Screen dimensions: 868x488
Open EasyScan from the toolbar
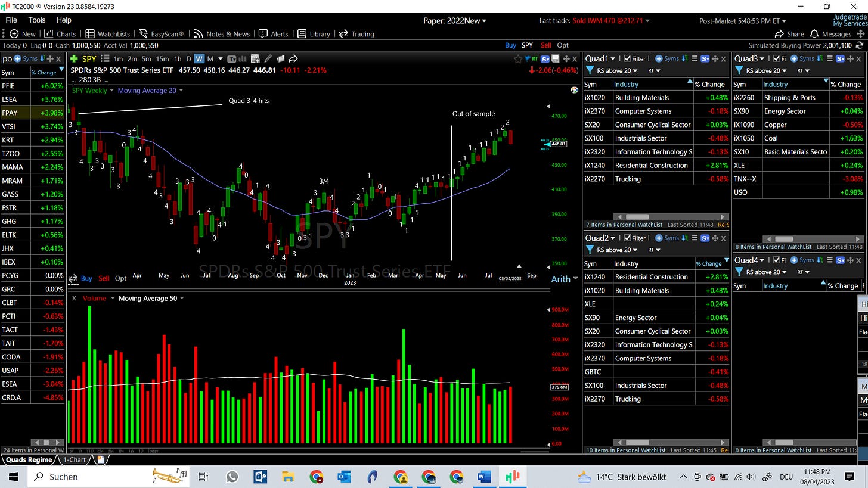coord(162,34)
